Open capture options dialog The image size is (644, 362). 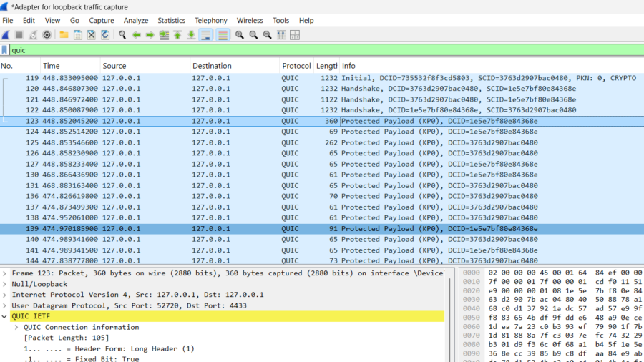click(47, 35)
